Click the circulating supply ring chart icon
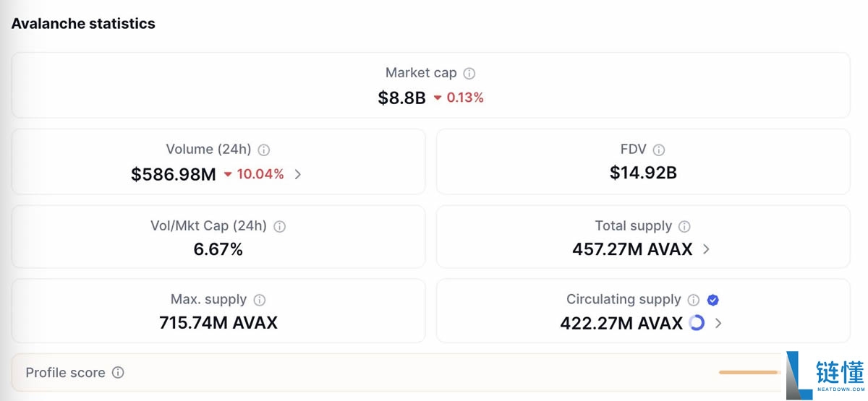Screen dimensions: 868x401 pyautogui.click(x=697, y=323)
